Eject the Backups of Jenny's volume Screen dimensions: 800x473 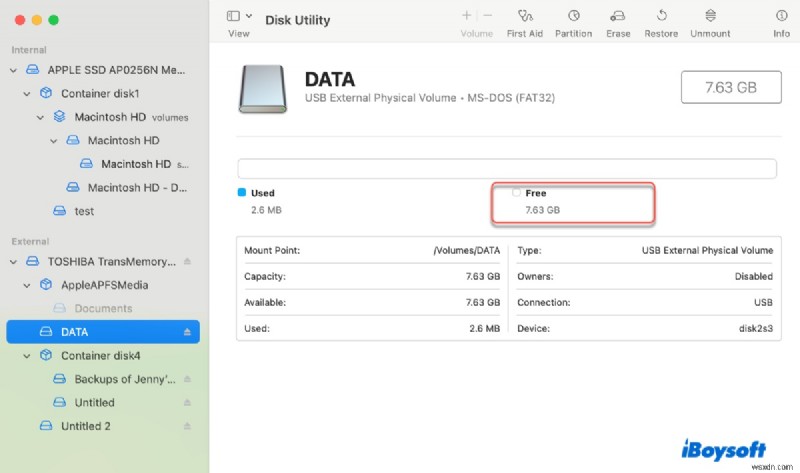point(187,379)
